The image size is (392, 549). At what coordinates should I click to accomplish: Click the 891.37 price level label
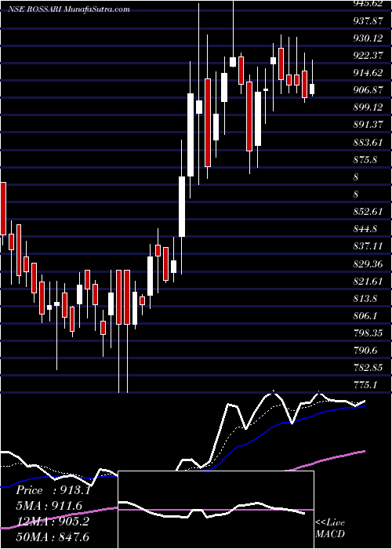point(368,125)
